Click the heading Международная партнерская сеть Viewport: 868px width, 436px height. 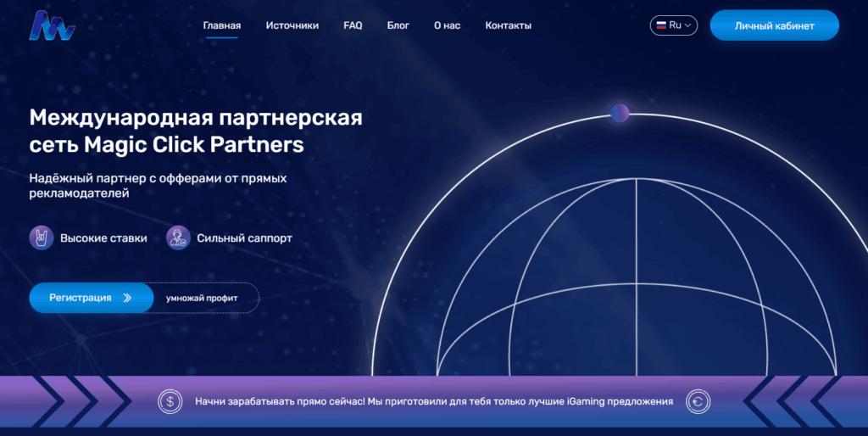pyautogui.click(x=196, y=131)
